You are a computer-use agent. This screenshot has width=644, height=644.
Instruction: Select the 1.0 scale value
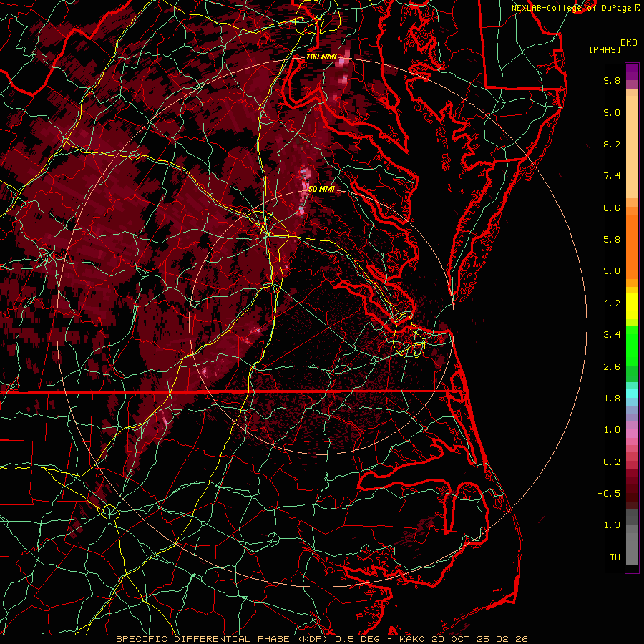(x=612, y=430)
